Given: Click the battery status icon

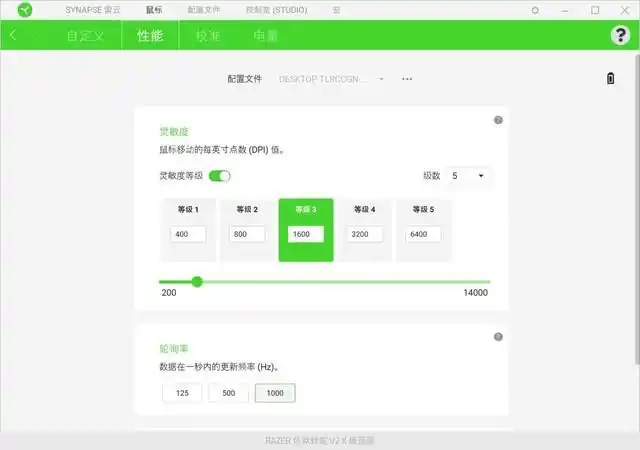Looking at the screenshot, I should coord(610,78).
